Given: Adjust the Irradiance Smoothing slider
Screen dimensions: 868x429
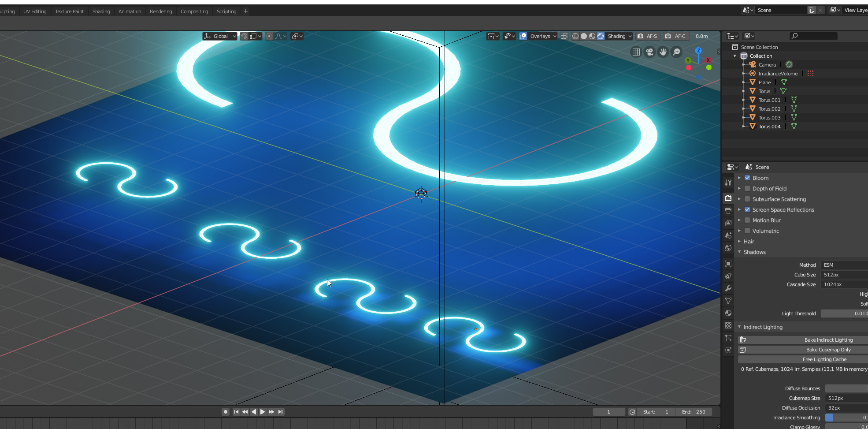Looking at the screenshot, I should click(x=846, y=418).
